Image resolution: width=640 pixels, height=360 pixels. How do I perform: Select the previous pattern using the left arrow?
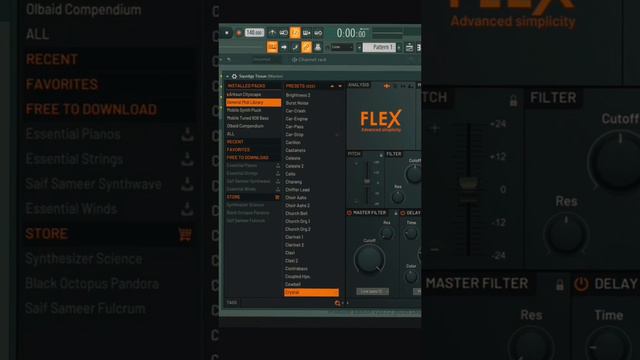pyautogui.click(x=359, y=47)
